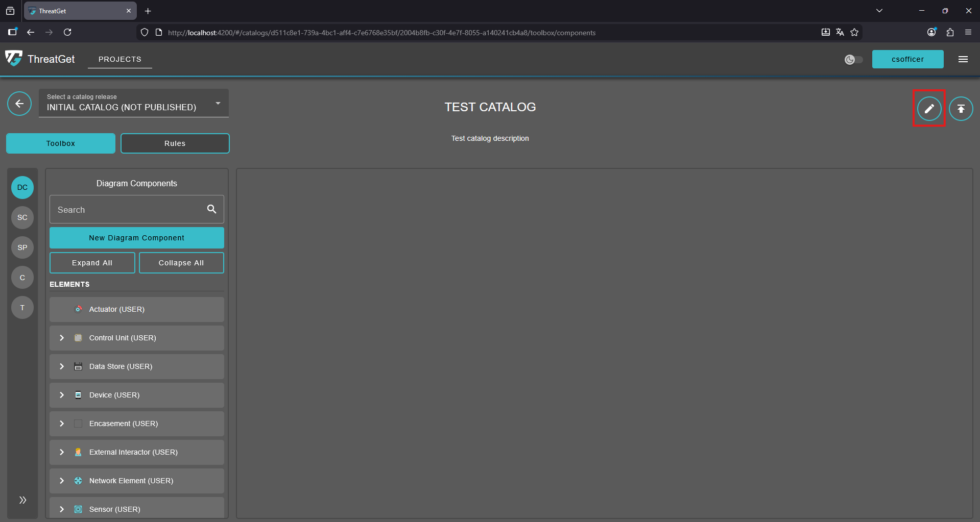Click the Collapse All button

click(x=181, y=262)
